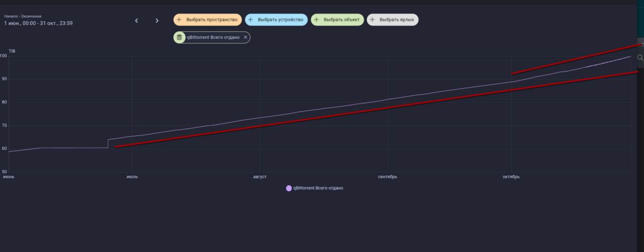Click plus icon on Выбрать устройство chip

pyautogui.click(x=251, y=20)
